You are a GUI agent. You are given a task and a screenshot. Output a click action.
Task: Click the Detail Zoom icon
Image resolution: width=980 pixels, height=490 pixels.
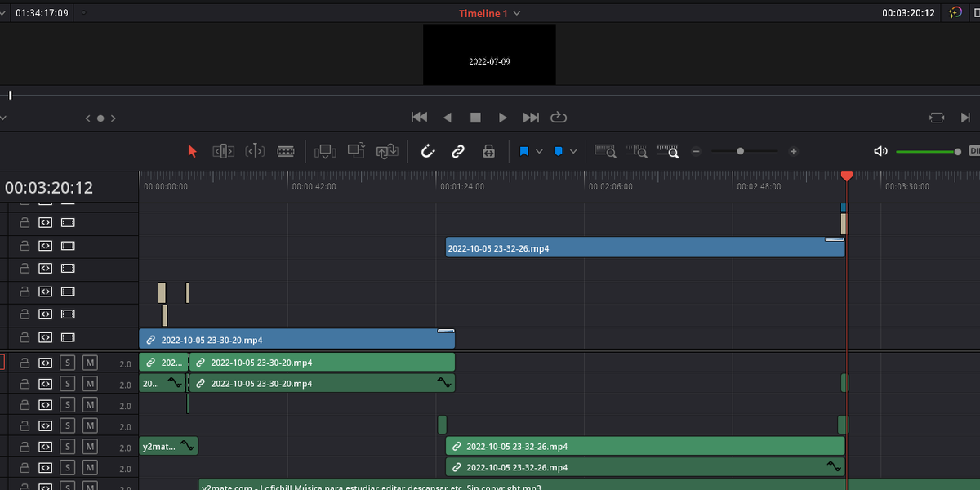coord(637,151)
